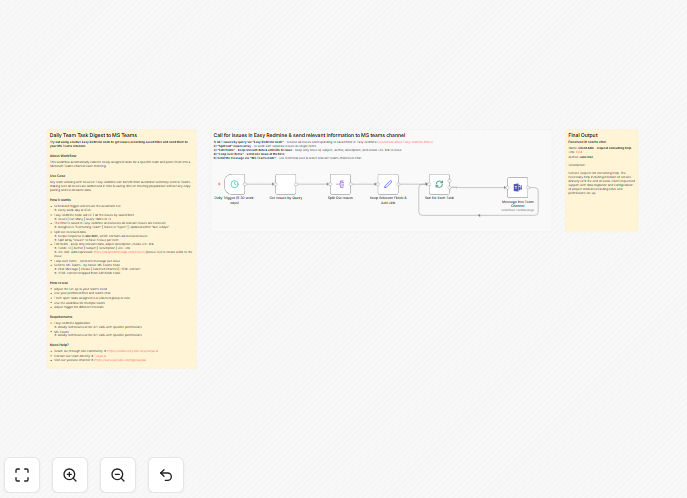Open the YouTube channel link under Need Help
The image size is (687, 498).
coord(120,360)
